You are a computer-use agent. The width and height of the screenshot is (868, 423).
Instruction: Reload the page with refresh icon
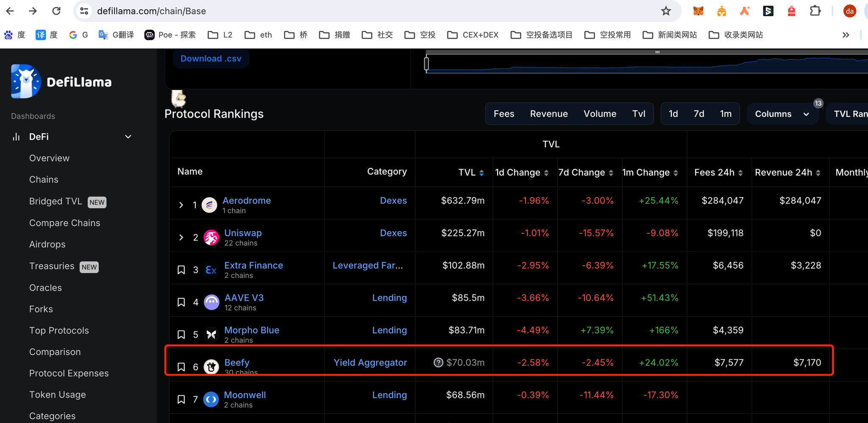(56, 11)
